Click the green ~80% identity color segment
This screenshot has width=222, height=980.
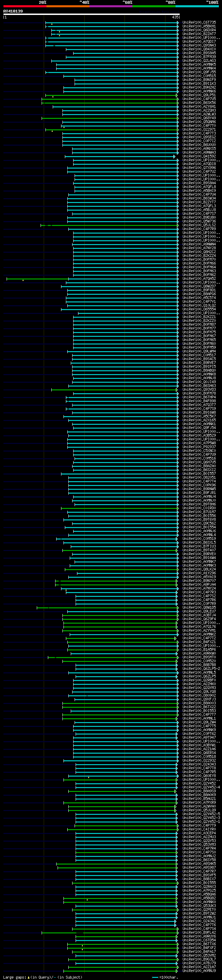(x=154, y=6)
